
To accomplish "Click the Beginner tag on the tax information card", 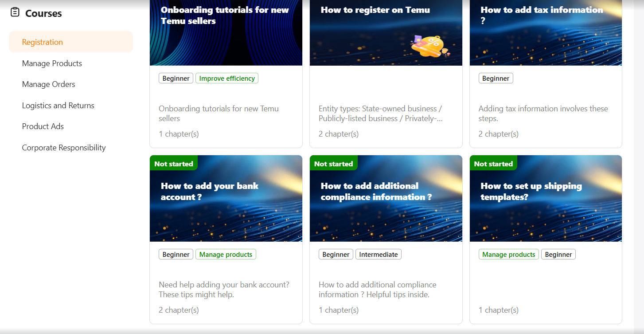I will (496, 79).
